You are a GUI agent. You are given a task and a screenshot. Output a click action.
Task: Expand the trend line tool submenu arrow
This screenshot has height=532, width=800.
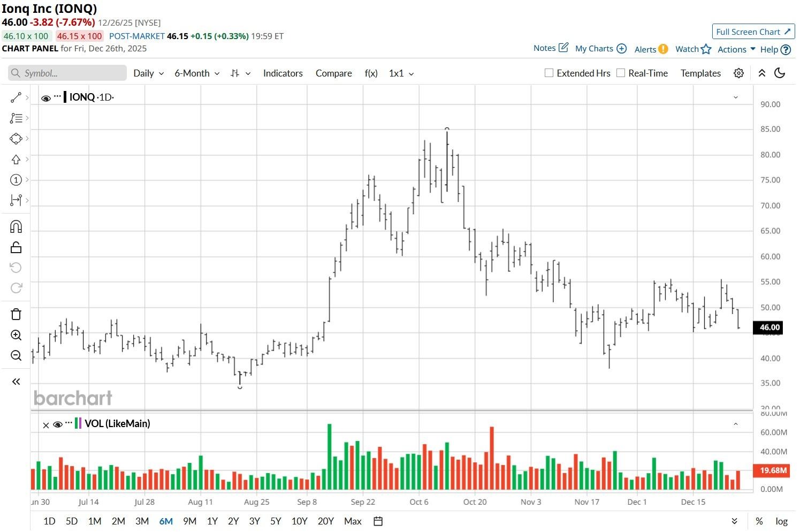point(27,97)
